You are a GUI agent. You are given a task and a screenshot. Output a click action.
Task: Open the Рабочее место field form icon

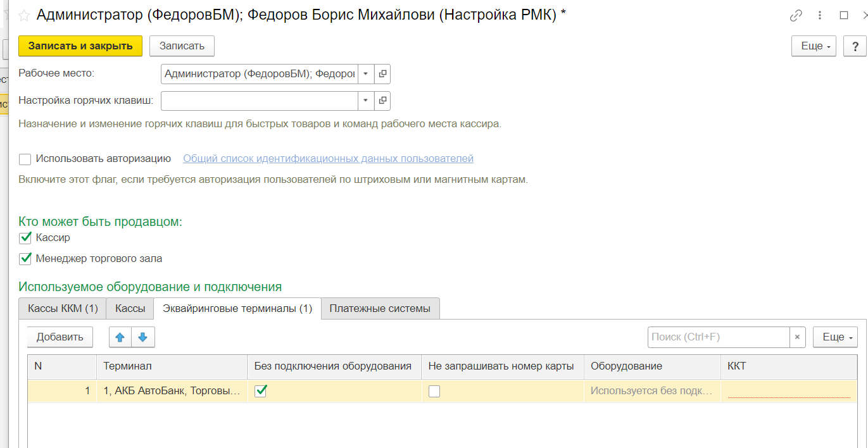382,74
